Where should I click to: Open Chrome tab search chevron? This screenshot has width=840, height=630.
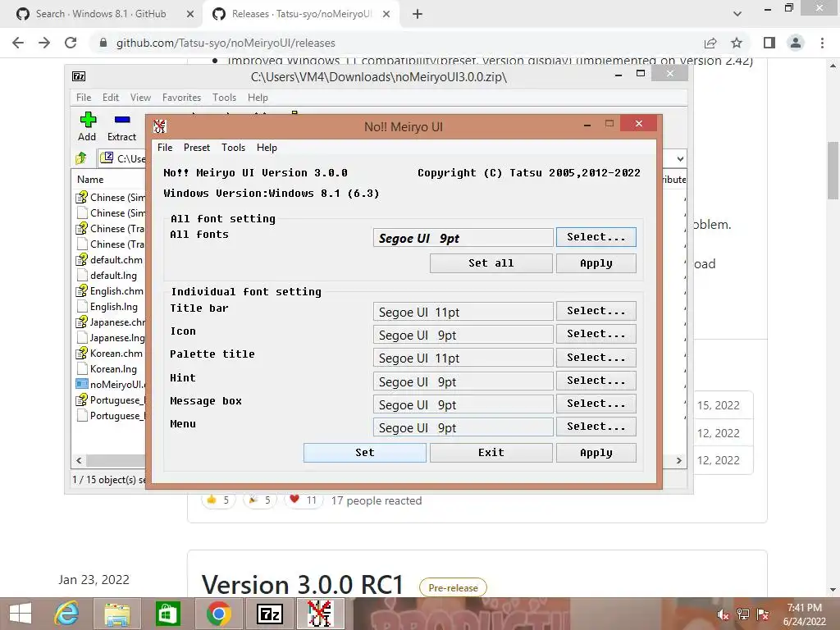(x=737, y=14)
